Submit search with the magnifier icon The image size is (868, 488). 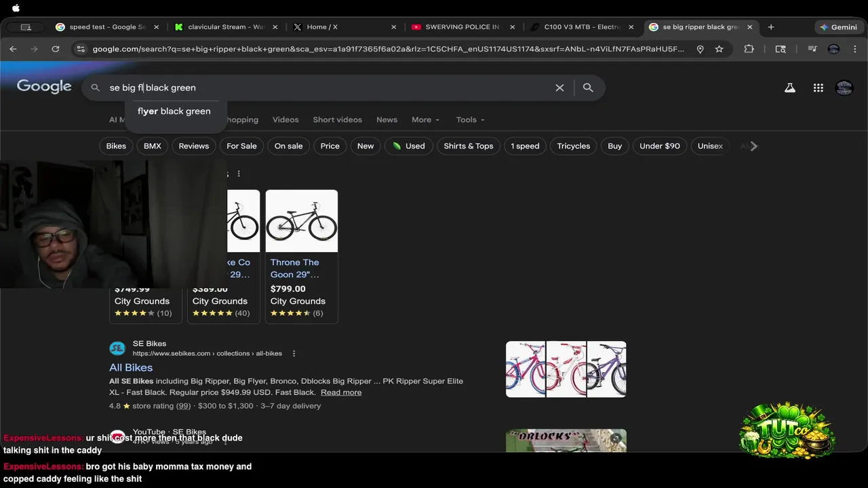[588, 87]
